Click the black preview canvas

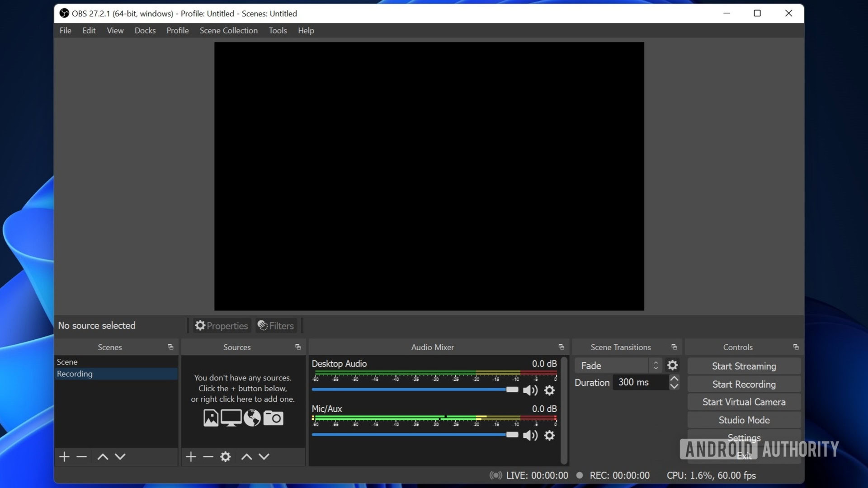(x=429, y=176)
